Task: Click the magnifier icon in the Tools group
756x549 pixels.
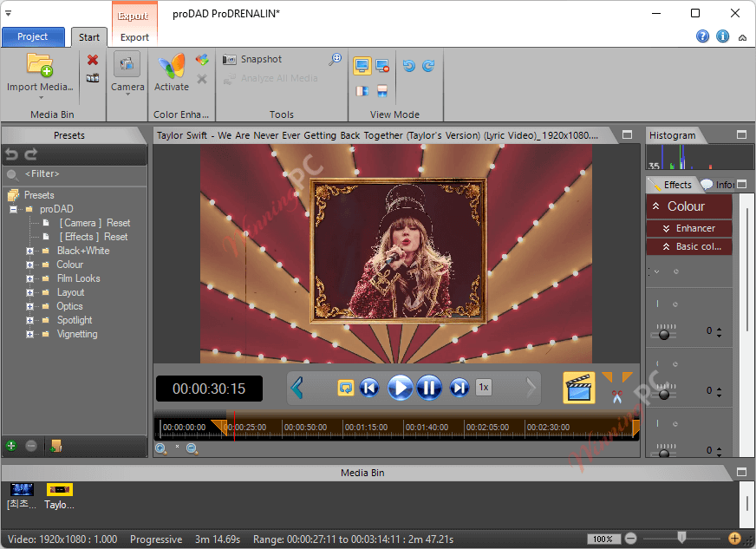Action: [x=336, y=59]
